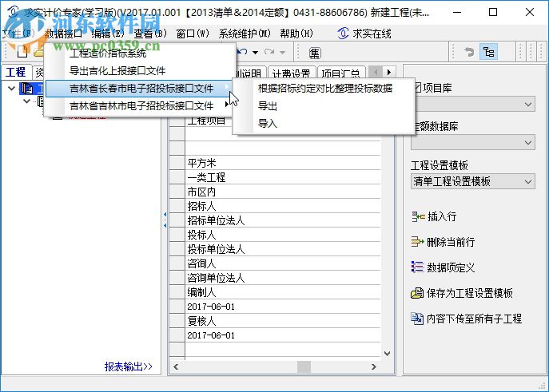Click the 数据项定义 icon
The image size is (549, 392).
[x=418, y=267]
